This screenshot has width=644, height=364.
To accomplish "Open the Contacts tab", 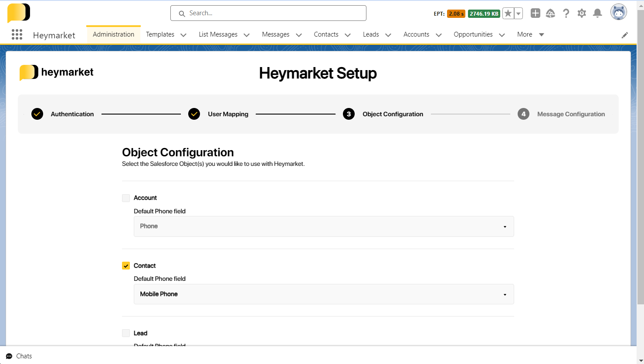I will point(326,34).
